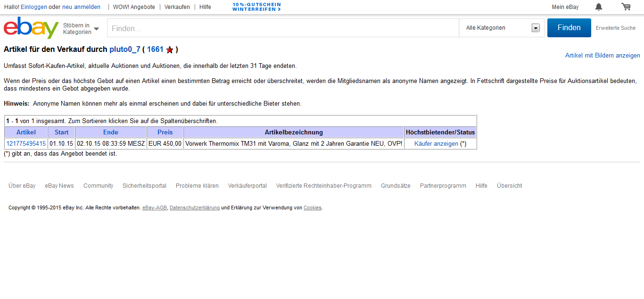
Task: Open Verkaufen in top menu
Action: point(177,7)
